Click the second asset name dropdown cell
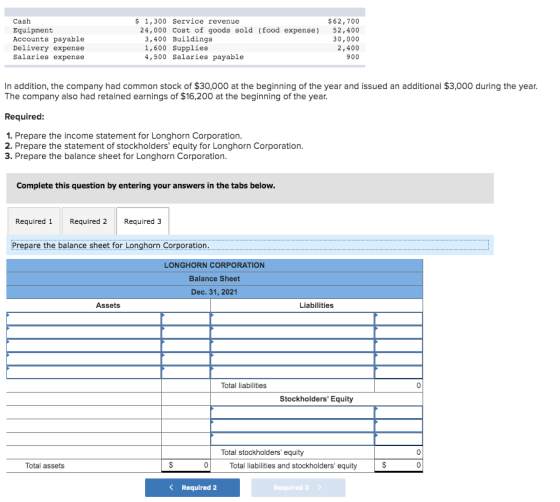The height and width of the screenshot is (502, 560). (84, 332)
